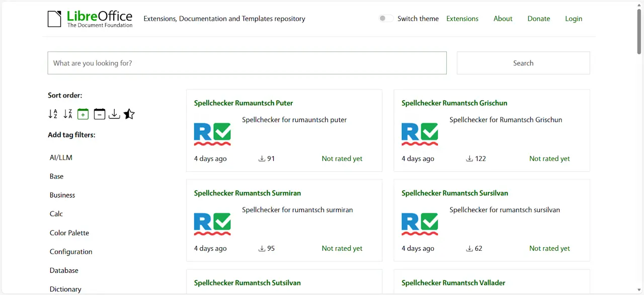Sort by oldest using calendar minus icon
Image resolution: width=644 pixels, height=295 pixels.
(100, 114)
